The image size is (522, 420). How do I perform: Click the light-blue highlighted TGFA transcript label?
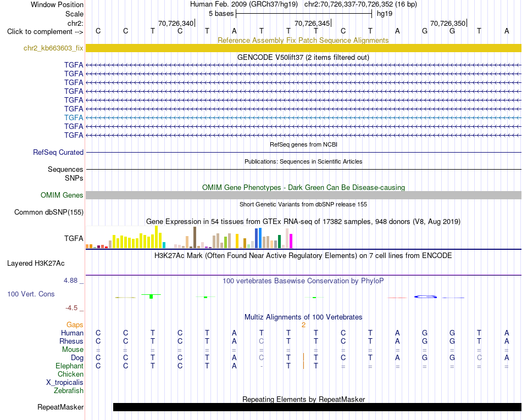tap(74, 117)
